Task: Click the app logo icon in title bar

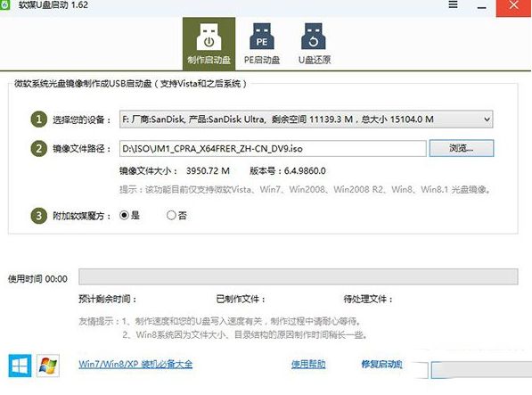Action: click(4, 5)
